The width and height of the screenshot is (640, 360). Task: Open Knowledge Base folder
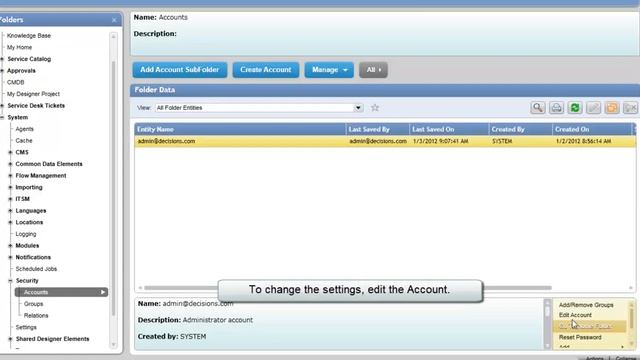pos(29,36)
